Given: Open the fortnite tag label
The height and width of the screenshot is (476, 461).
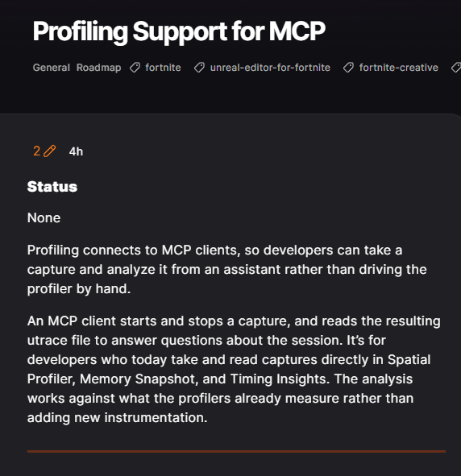Looking at the screenshot, I should (163, 68).
